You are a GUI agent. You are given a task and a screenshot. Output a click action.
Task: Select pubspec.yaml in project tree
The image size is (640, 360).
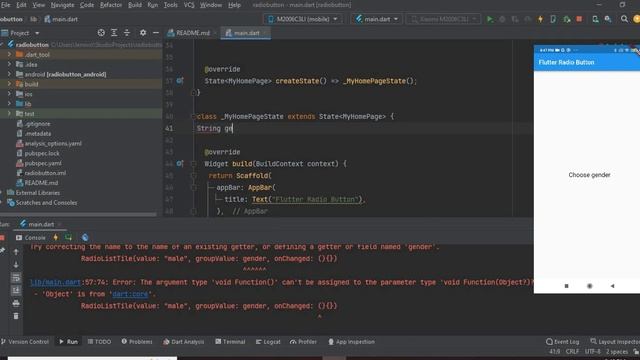pos(43,163)
